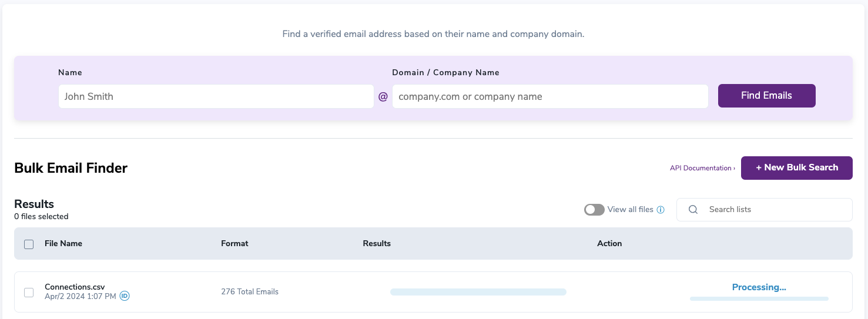The width and height of the screenshot is (868, 319).
Task: Open the Connections.csv file name
Action: (x=75, y=287)
